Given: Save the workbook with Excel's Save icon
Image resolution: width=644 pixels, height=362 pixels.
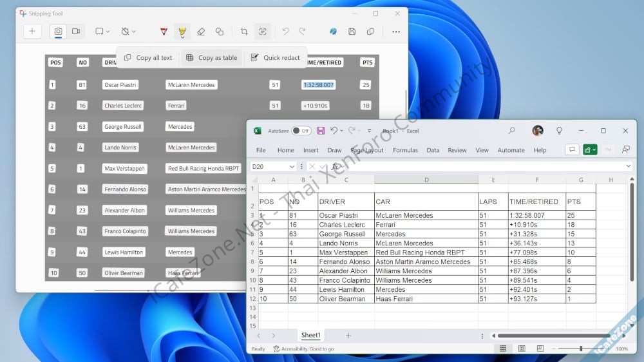Looking at the screenshot, I should pyautogui.click(x=321, y=131).
